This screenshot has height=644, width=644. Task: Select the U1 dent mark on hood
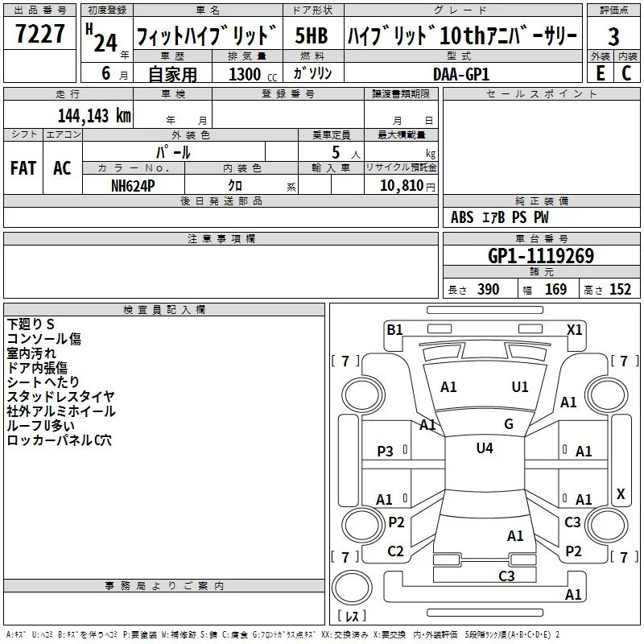[520, 387]
